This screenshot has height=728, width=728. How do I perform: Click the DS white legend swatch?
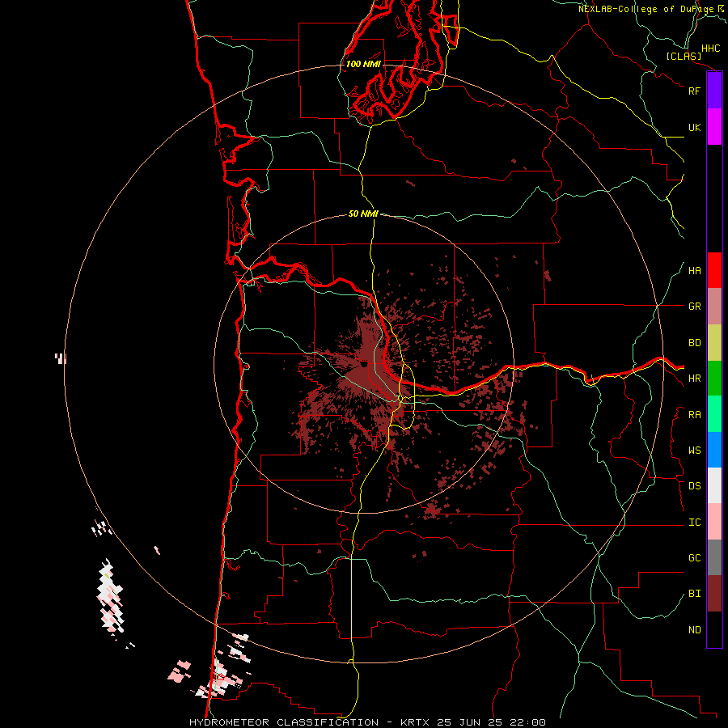714,485
